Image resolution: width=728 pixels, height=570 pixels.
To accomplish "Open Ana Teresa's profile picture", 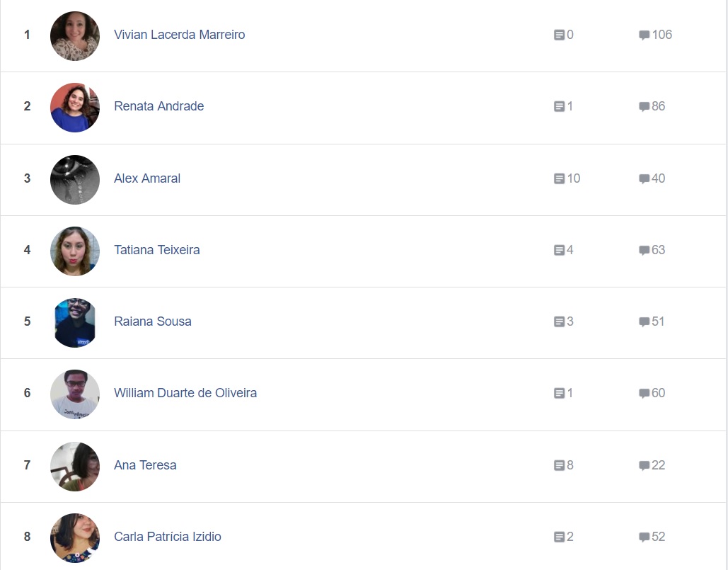I will pyautogui.click(x=75, y=466).
